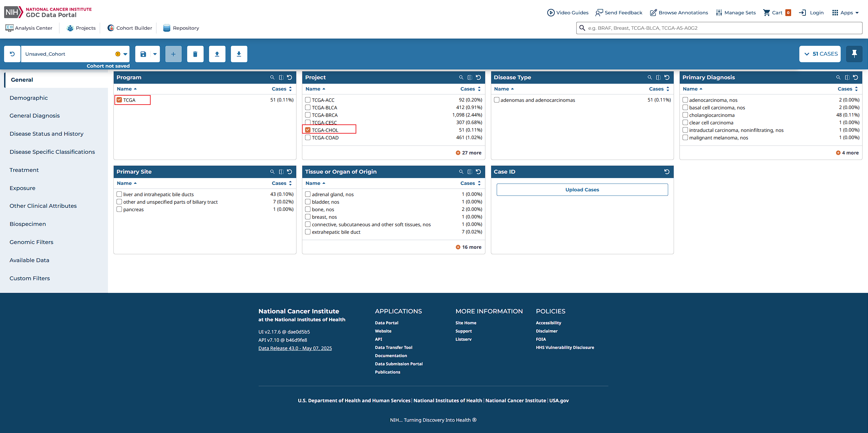Open Data Release 43.0 notes link
Screen dimensions: 868x433
point(295,348)
